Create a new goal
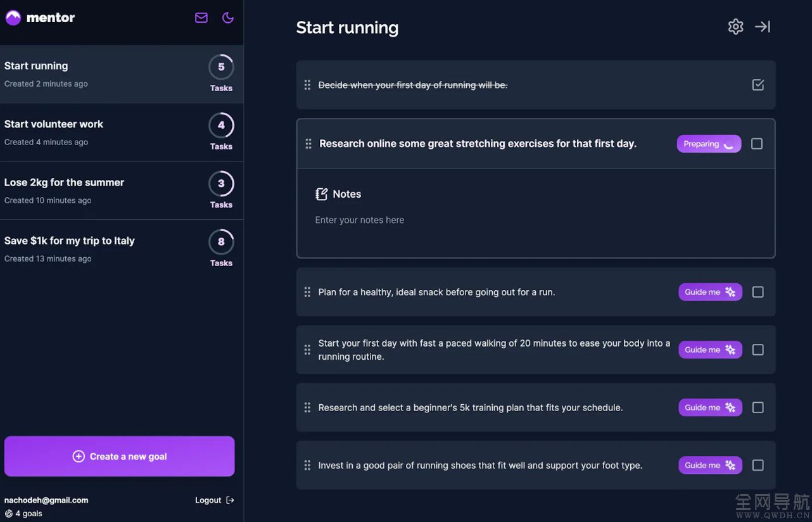The width and height of the screenshot is (812, 522). point(120,456)
